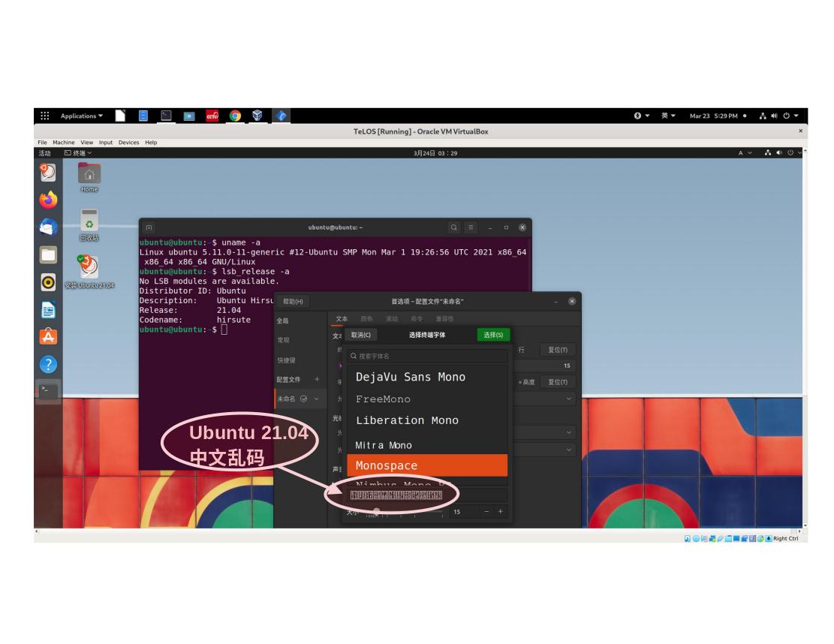Open VirtualBox Input menu

click(106, 142)
